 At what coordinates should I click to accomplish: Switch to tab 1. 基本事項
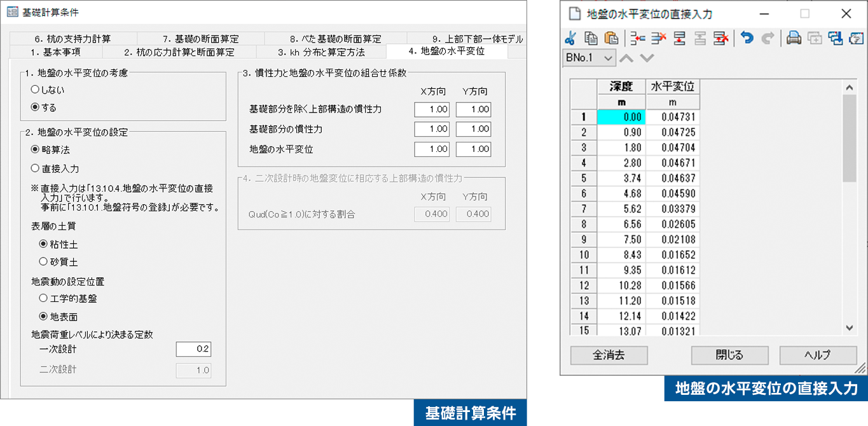(55, 52)
